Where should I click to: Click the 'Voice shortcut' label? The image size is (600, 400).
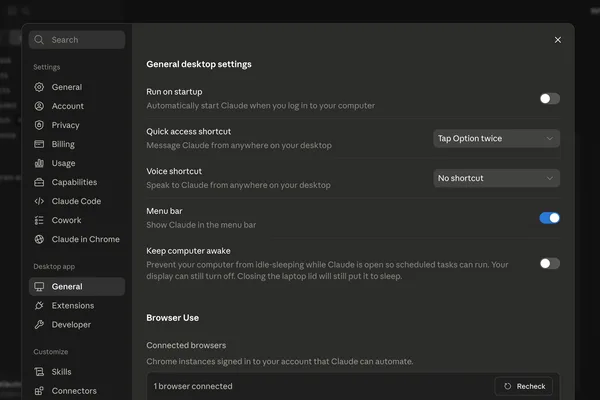pyautogui.click(x=174, y=171)
